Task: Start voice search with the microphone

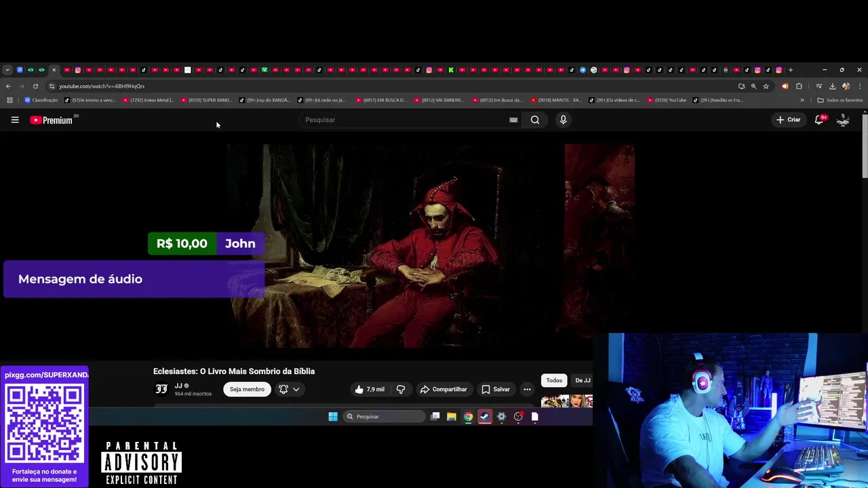Action: (x=563, y=120)
